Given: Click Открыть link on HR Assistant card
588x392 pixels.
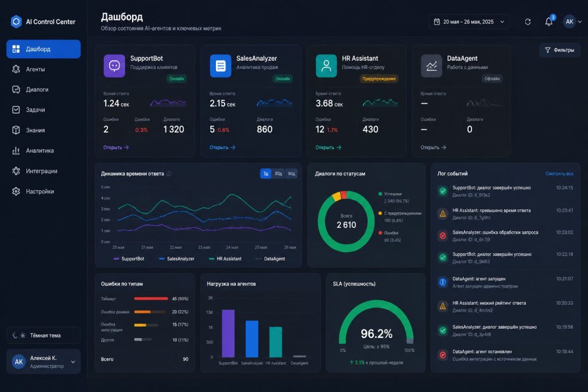Looking at the screenshot, I should 328,148.
